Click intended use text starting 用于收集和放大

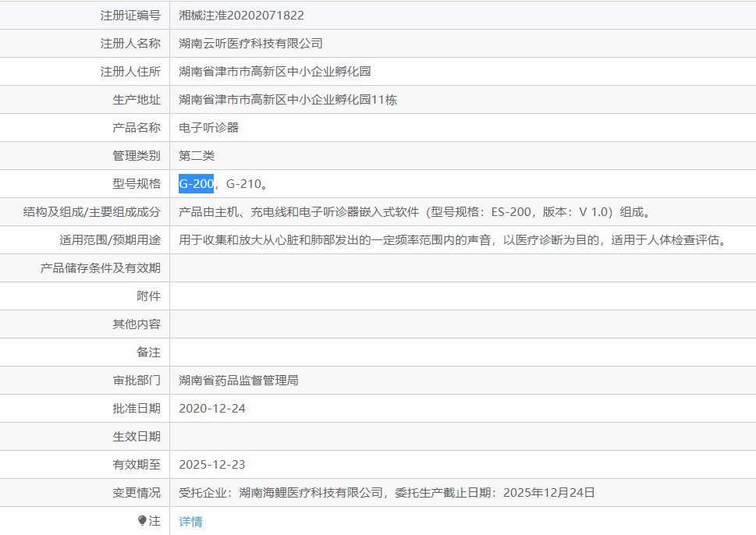point(454,240)
